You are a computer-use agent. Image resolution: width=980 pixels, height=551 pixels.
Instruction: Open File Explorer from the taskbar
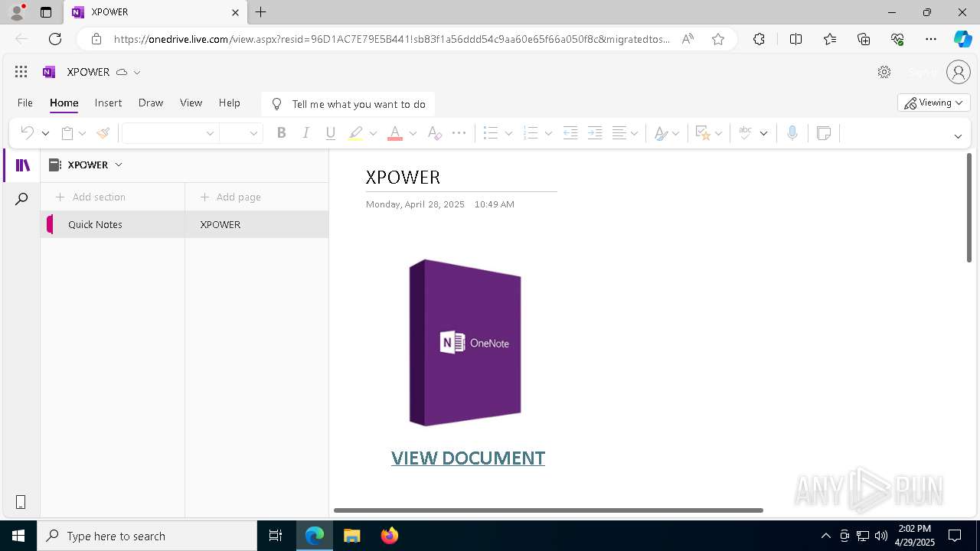click(351, 536)
